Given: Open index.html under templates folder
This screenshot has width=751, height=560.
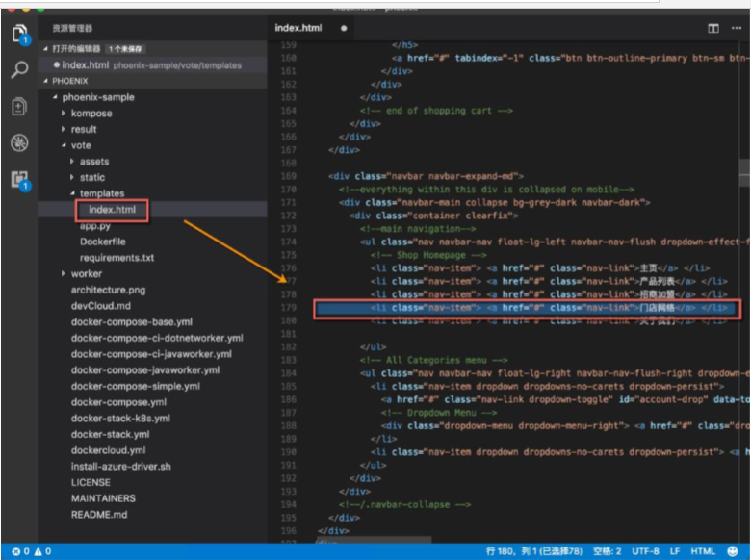Looking at the screenshot, I should 112,210.
